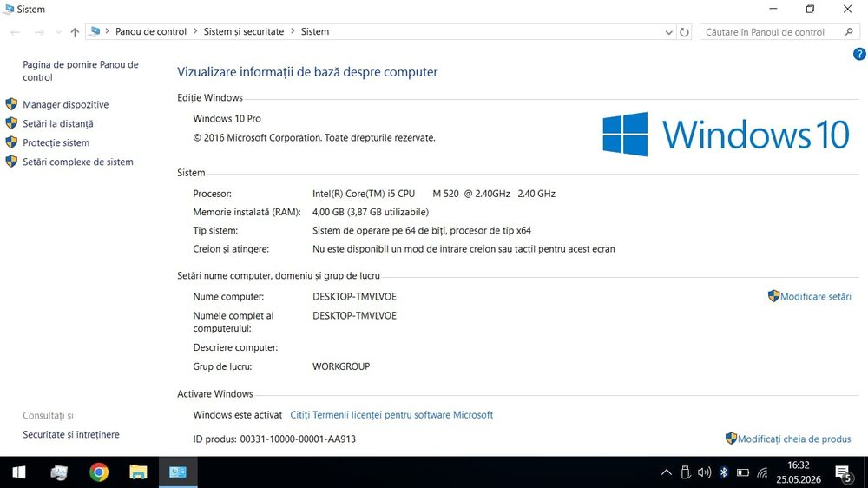The width and height of the screenshot is (868, 488).
Task: Expand chevron before Sistem breadcrumb
Action: pos(293,31)
